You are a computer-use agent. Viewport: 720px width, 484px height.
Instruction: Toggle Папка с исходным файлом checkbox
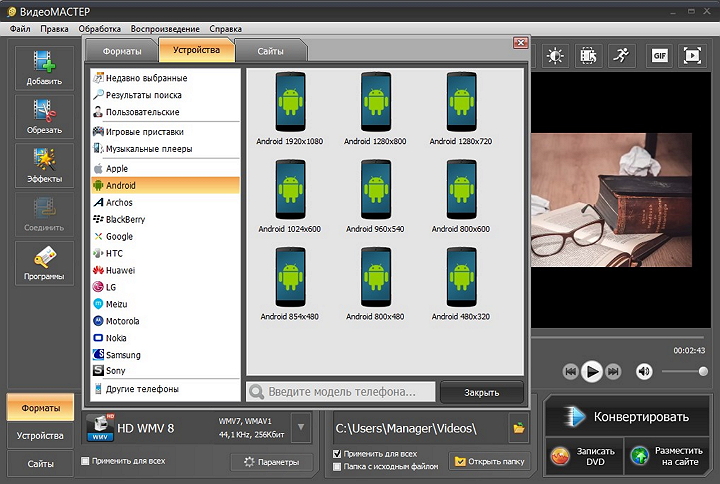tap(337, 466)
